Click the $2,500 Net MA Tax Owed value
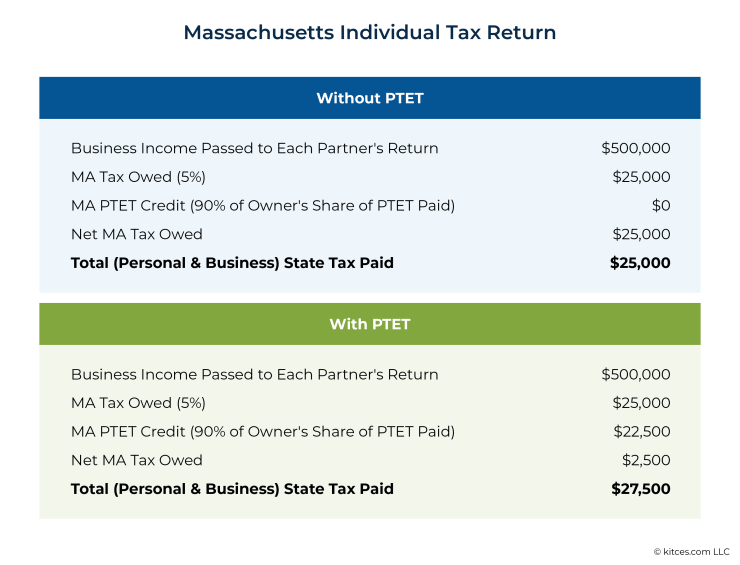This screenshot has height=565, width=740. pos(646,460)
